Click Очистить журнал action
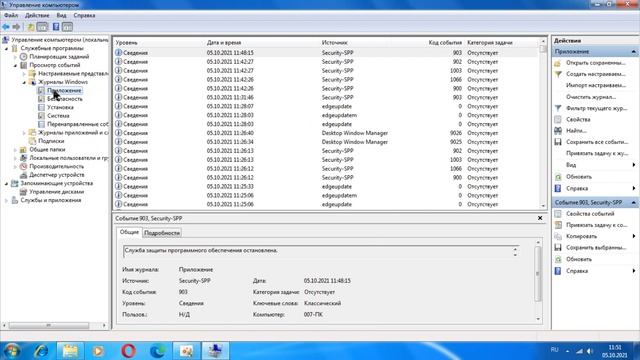This screenshot has width=640, height=360. (591, 97)
